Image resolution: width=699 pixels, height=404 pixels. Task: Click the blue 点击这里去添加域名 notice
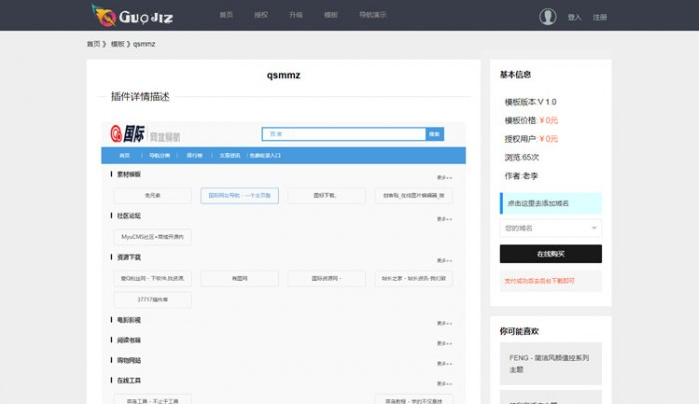point(551,203)
